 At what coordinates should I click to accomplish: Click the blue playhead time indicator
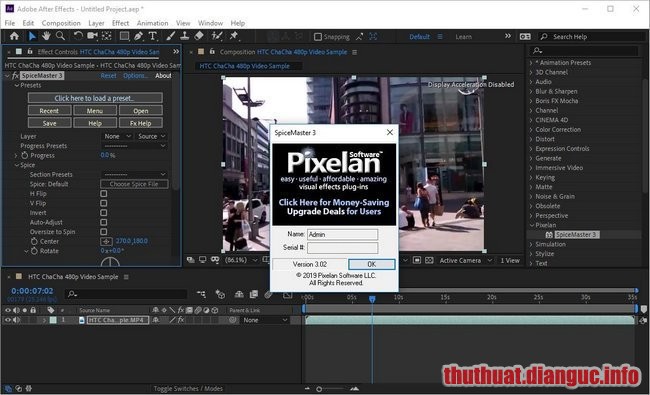[x=372, y=298]
